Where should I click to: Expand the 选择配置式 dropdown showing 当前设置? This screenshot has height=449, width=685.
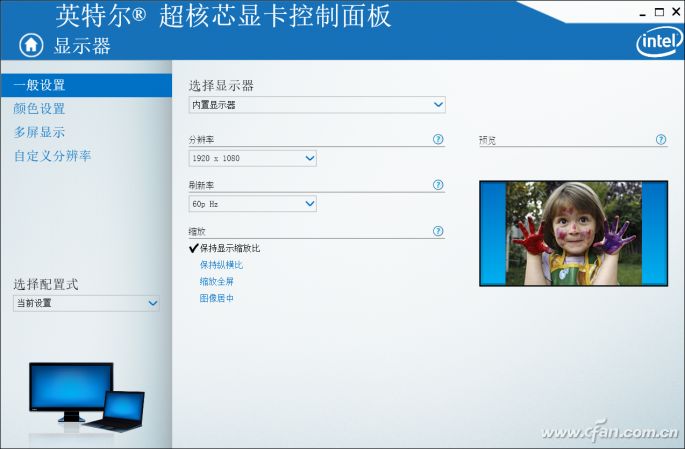point(86,303)
